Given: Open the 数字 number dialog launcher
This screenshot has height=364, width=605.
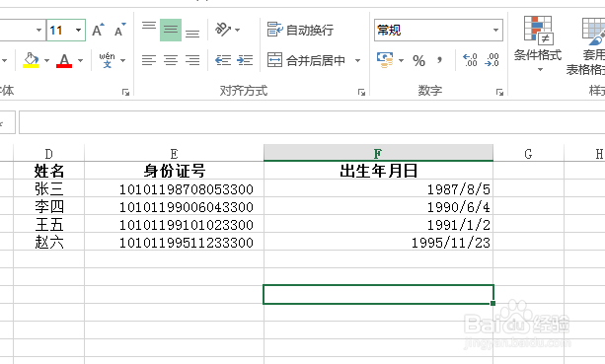Looking at the screenshot, I should pos(499,92).
